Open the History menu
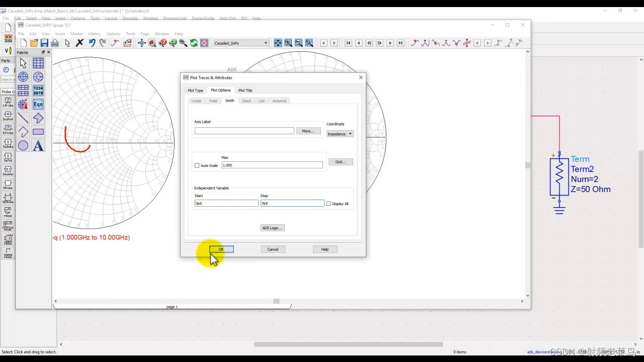This screenshot has width=644, height=362. point(95,34)
